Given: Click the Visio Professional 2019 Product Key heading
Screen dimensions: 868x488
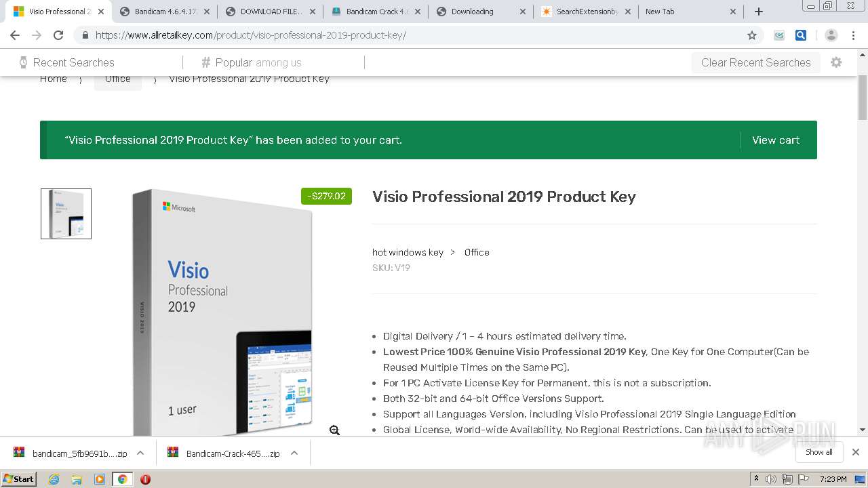Looking at the screenshot, I should [504, 197].
